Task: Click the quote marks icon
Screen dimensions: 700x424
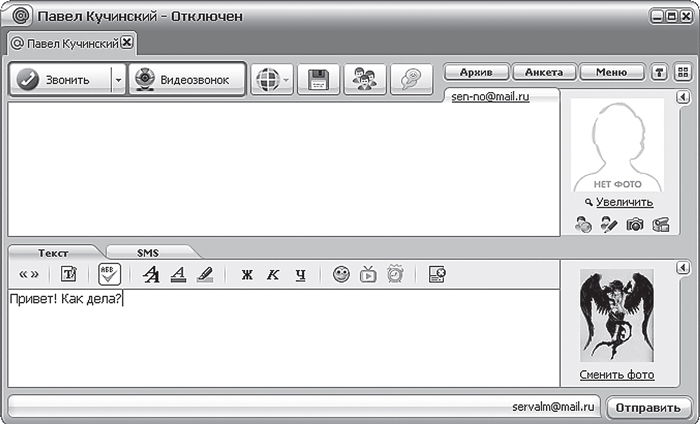Action: click(29, 275)
